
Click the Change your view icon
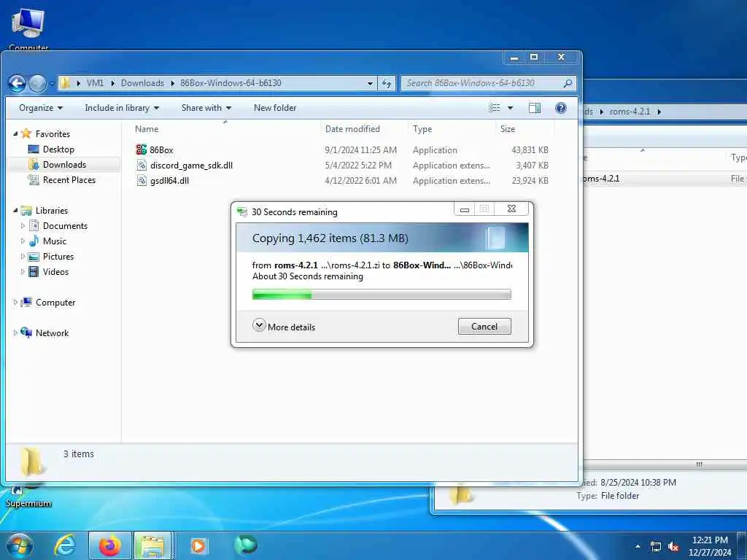pos(495,108)
